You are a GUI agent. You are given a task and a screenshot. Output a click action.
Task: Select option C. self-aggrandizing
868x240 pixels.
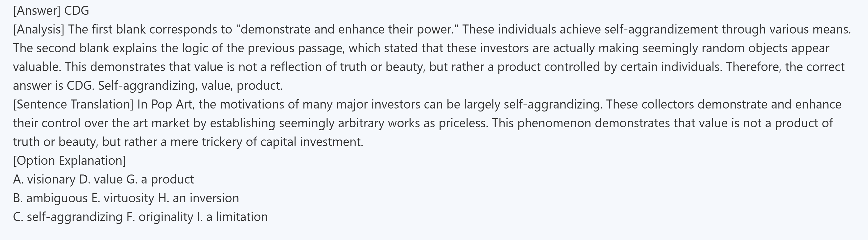coord(68,217)
